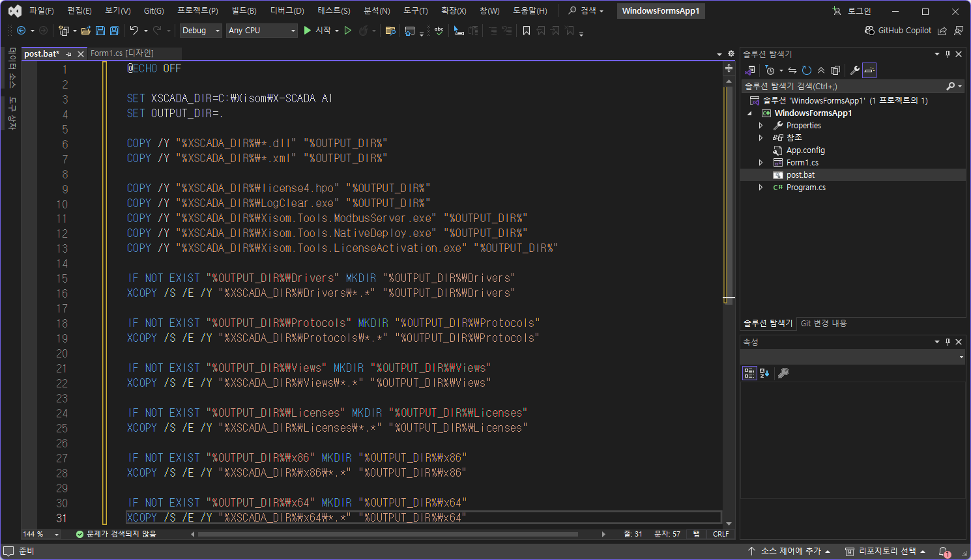This screenshot has height=560, width=971.
Task: Click the Save All toolbar icon
Action: click(x=115, y=31)
